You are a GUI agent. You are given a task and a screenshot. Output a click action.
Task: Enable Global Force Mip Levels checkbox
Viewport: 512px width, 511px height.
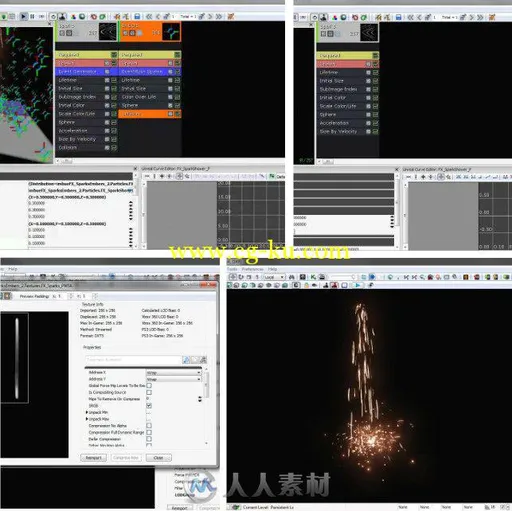point(149,386)
